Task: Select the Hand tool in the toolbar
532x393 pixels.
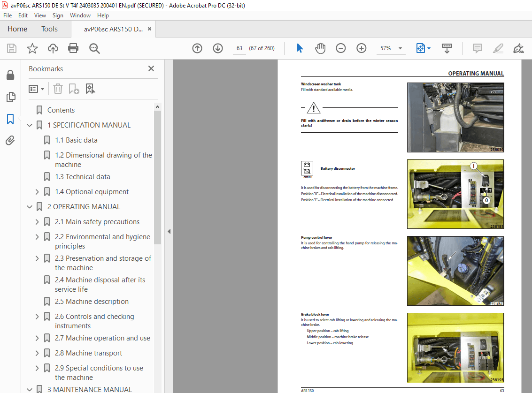Action: click(320, 48)
